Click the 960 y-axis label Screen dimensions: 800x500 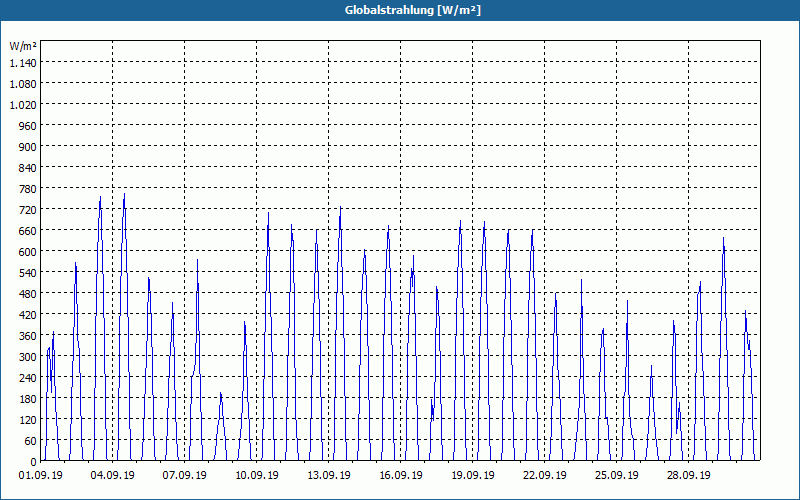[29, 126]
